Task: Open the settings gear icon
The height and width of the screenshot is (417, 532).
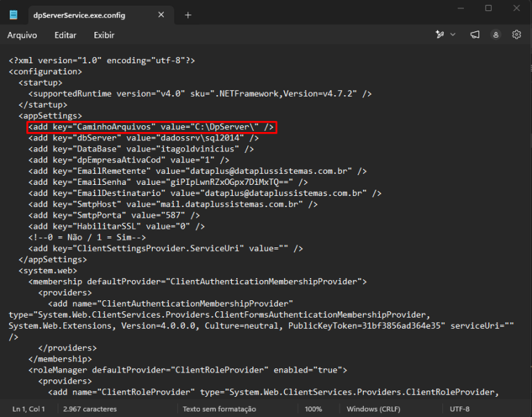Action: (x=517, y=34)
